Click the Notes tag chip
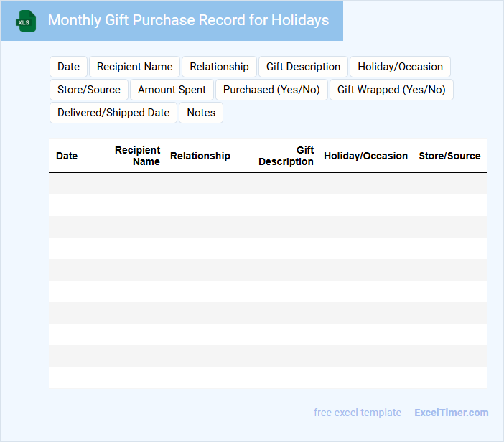Image resolution: width=504 pixels, height=442 pixels. [x=201, y=113]
